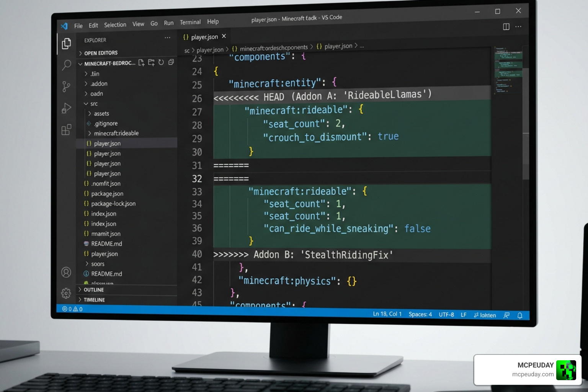Open the Manage gear menu

pos(66,293)
